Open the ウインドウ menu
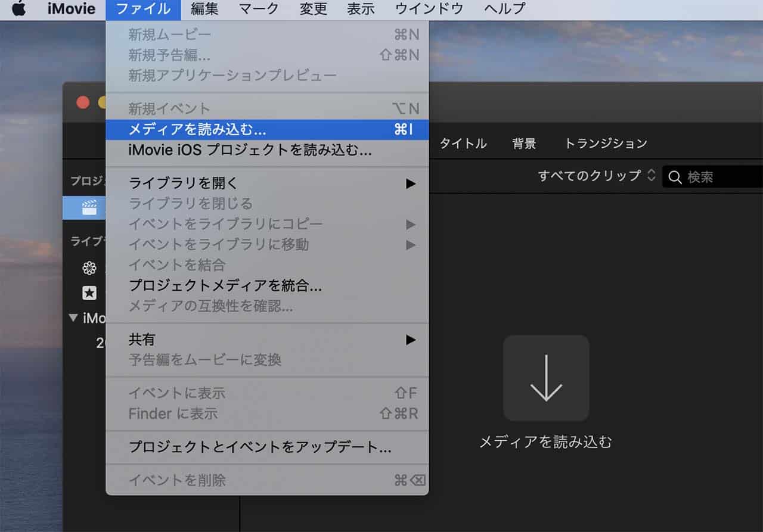Image resolution: width=763 pixels, height=532 pixels. 429,9
